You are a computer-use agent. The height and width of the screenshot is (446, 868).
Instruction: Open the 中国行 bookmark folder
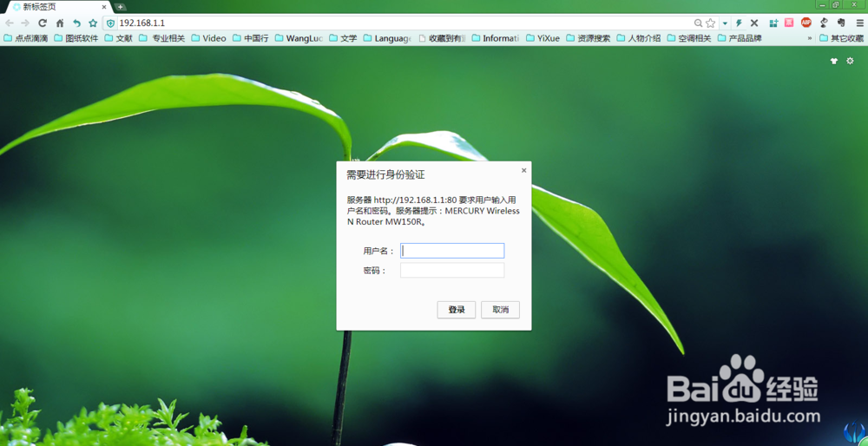pyautogui.click(x=251, y=38)
